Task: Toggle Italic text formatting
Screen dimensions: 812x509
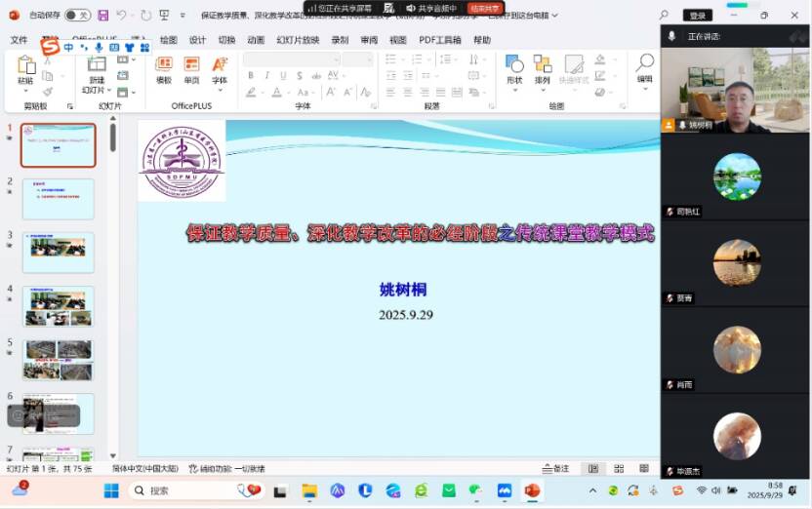Action: (x=266, y=76)
